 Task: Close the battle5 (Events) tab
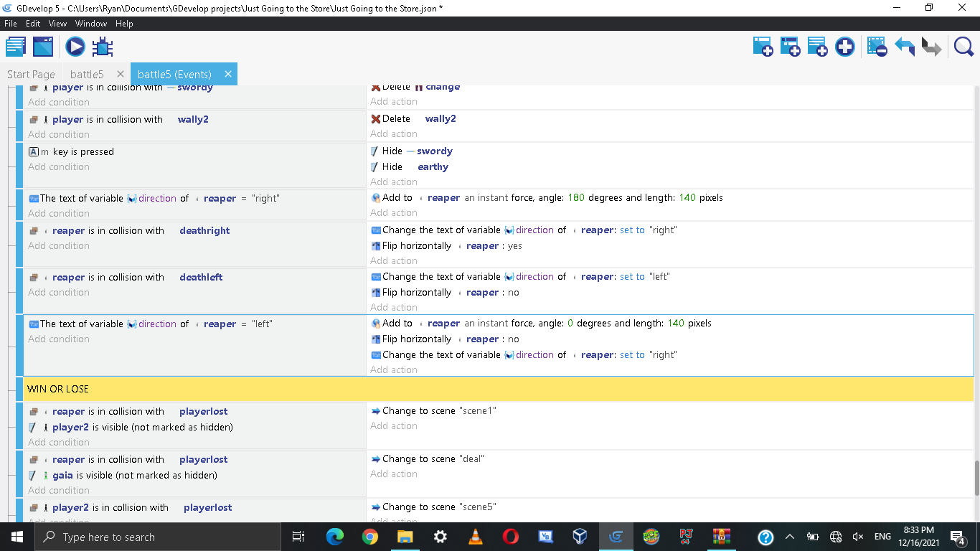pyautogui.click(x=228, y=74)
